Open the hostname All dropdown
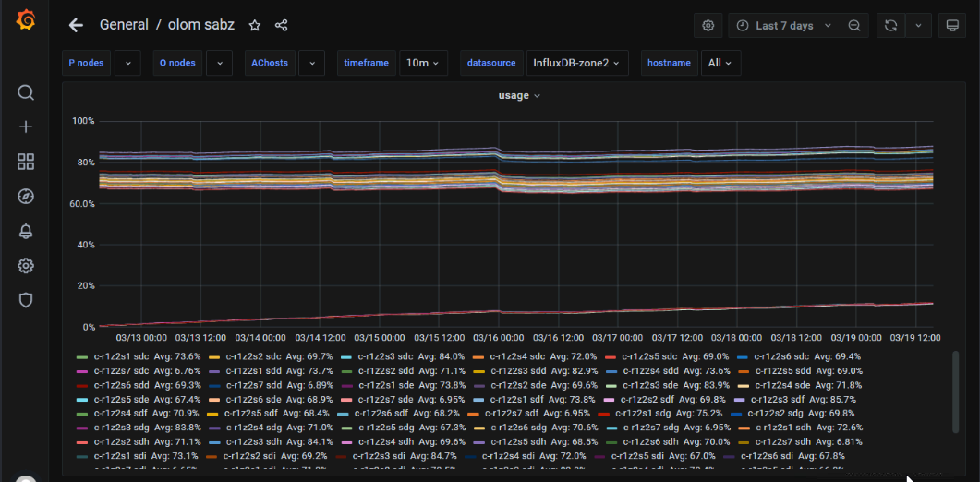 click(x=720, y=63)
